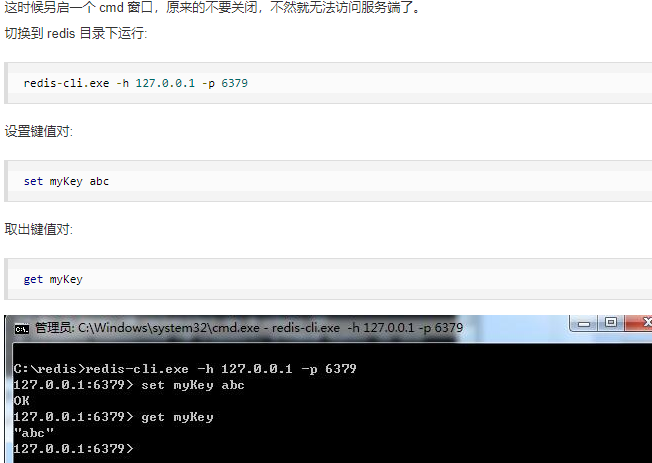
Task: Click the cmd window icon in the title bar
Action: pyautogui.click(x=22, y=329)
